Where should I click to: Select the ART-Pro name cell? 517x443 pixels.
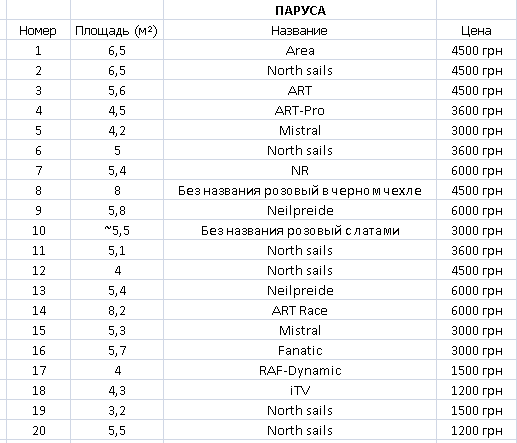point(300,110)
